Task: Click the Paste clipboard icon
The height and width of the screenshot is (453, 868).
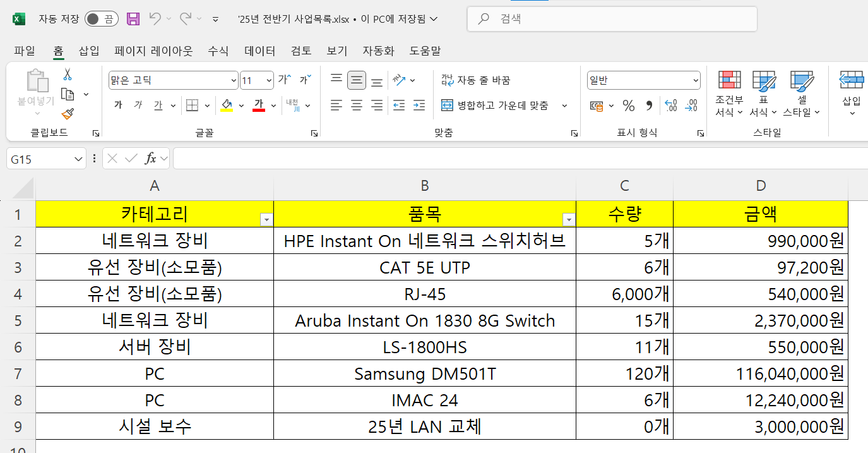Action: tap(37, 82)
